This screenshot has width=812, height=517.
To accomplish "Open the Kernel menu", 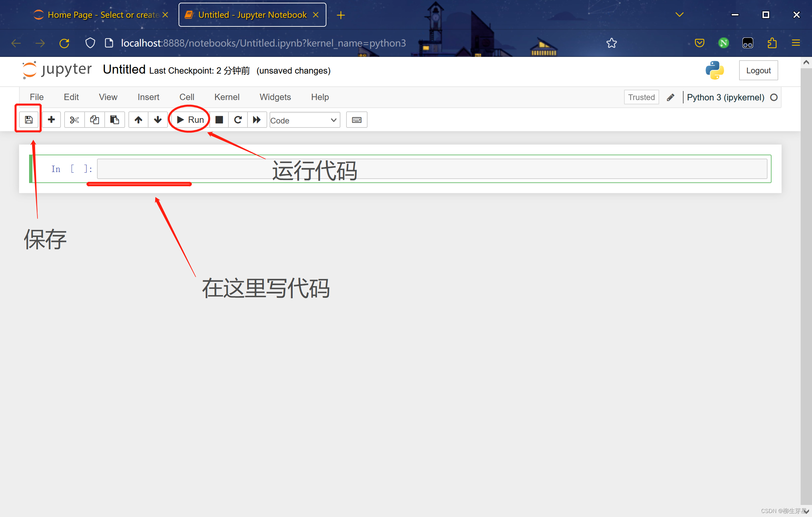I will click(x=227, y=97).
